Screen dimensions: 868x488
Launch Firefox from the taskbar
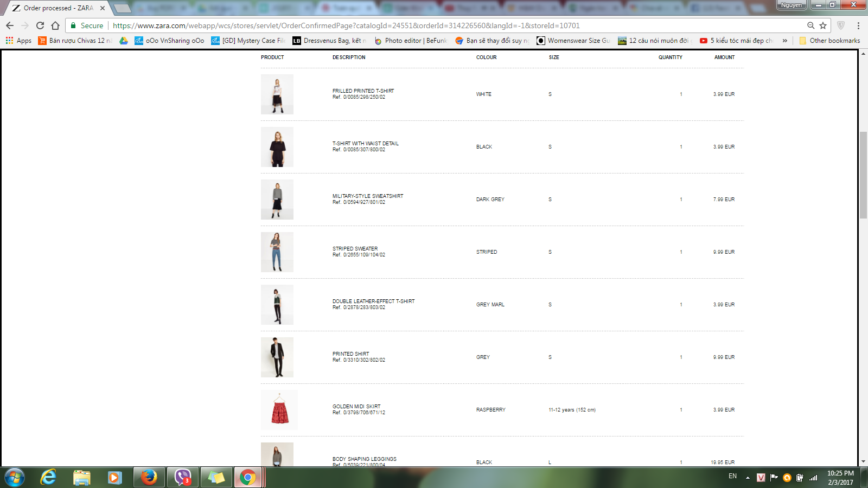(149, 477)
